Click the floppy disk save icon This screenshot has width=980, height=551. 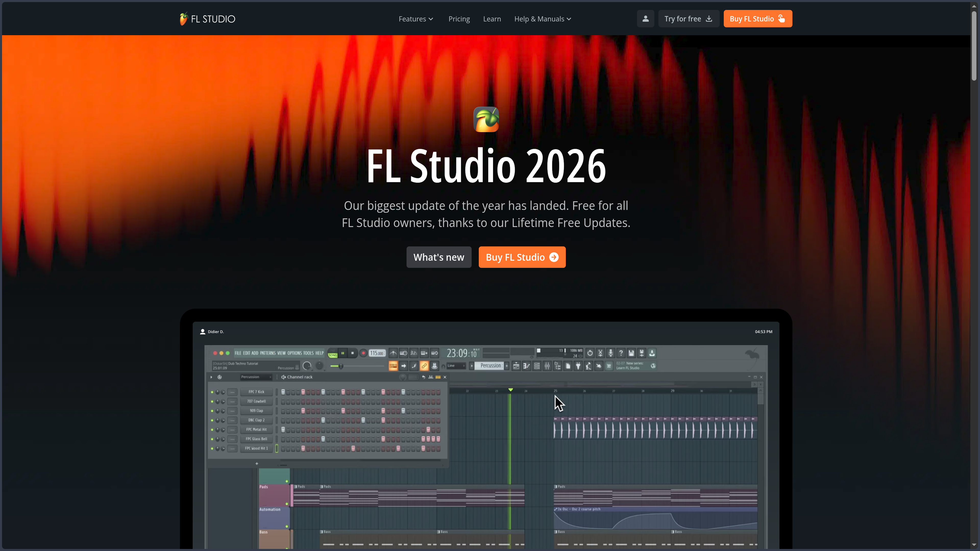pos(631,353)
